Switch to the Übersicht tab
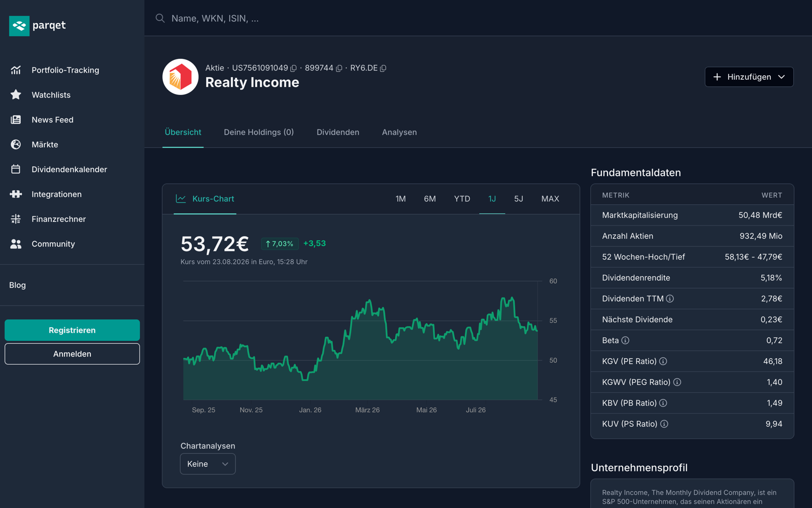 click(183, 132)
